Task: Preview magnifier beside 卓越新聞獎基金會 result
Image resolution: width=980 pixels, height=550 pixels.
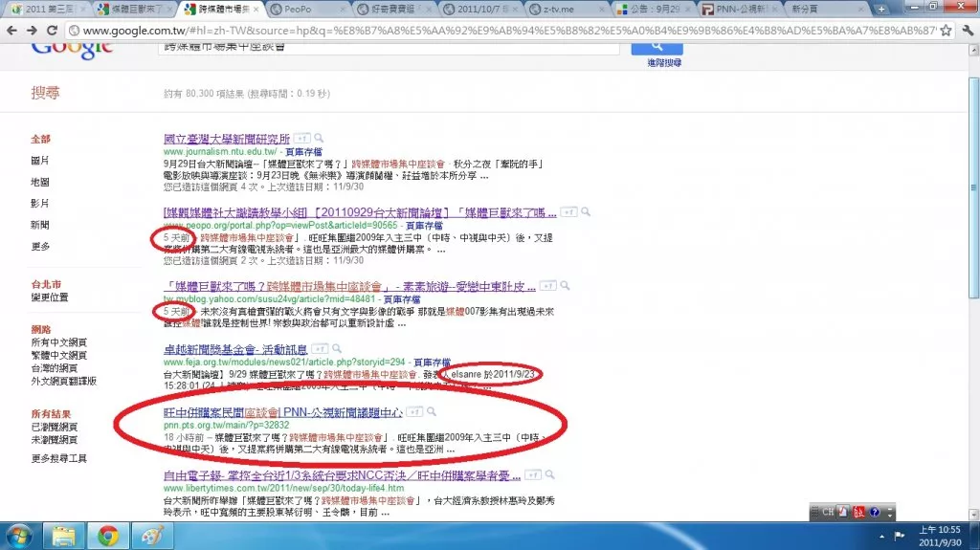Action: click(x=337, y=349)
